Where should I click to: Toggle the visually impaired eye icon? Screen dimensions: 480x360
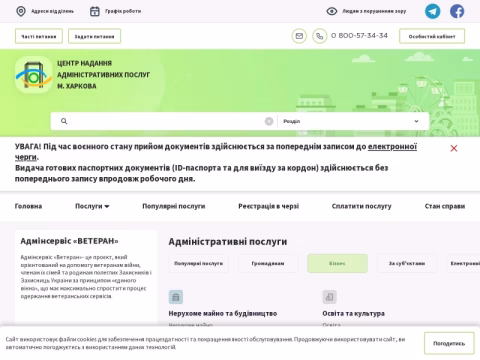click(332, 11)
